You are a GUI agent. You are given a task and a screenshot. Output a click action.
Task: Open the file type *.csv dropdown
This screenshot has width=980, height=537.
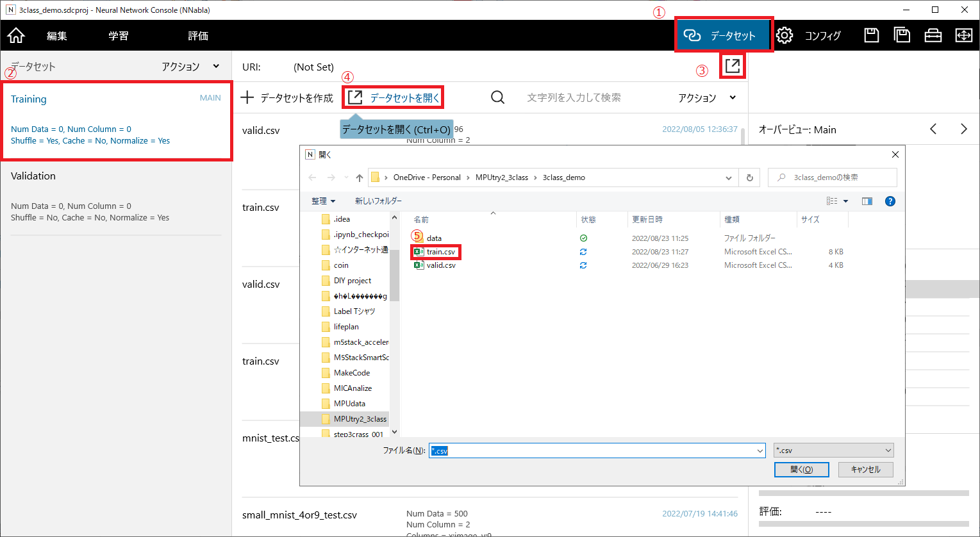coord(833,450)
